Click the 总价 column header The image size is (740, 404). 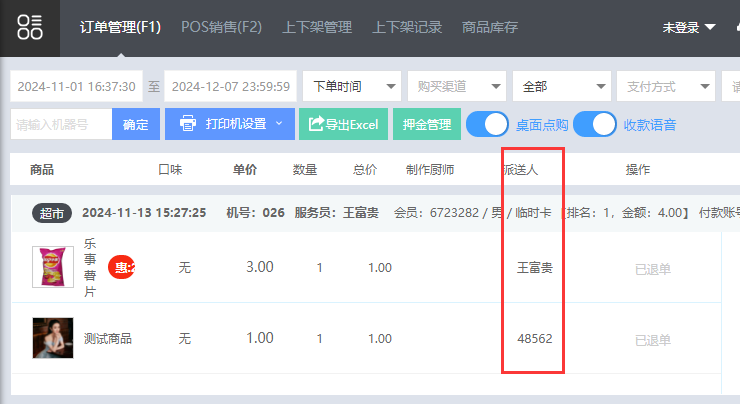pos(365,169)
